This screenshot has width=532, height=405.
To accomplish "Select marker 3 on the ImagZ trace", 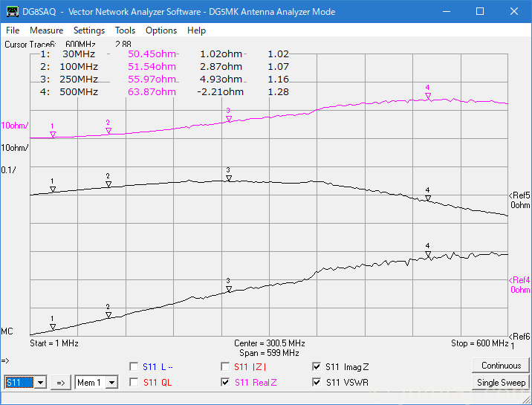I will pos(229,178).
